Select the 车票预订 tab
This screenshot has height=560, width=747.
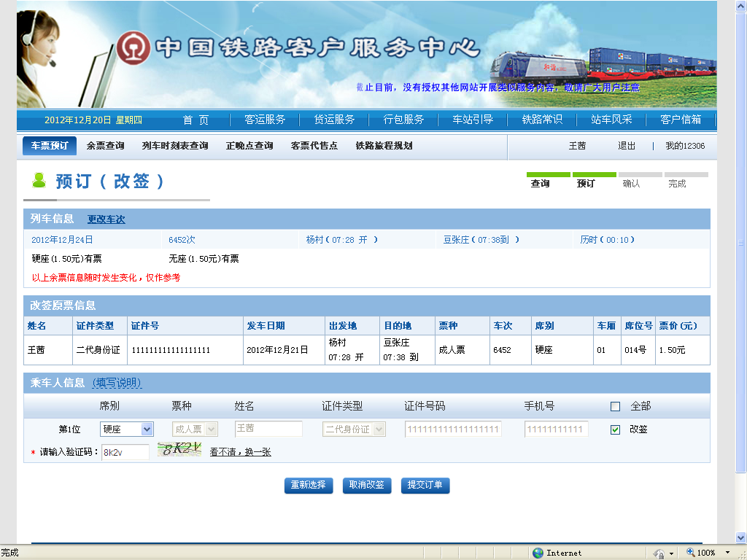coord(50,146)
